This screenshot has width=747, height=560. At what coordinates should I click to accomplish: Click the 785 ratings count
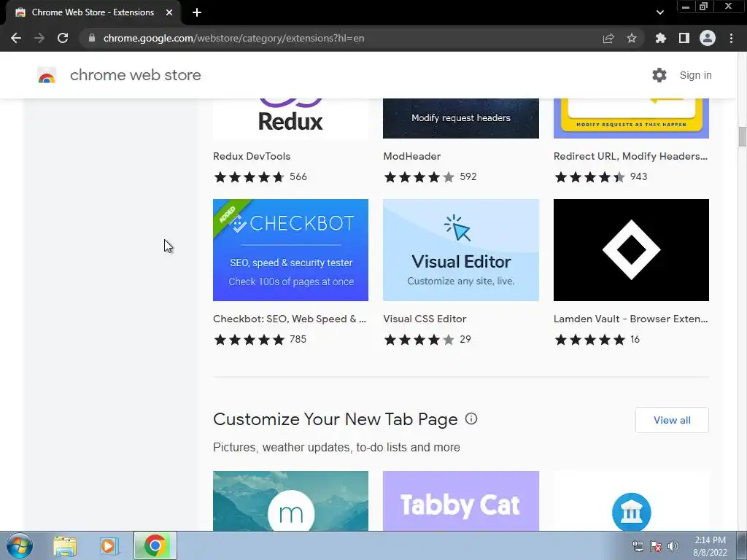tap(298, 339)
